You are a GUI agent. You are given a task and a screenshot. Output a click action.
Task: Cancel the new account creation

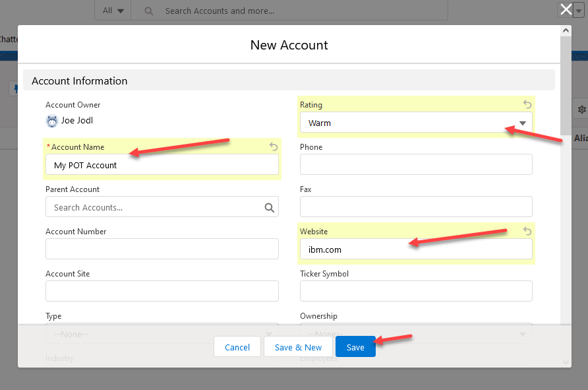[x=237, y=347]
